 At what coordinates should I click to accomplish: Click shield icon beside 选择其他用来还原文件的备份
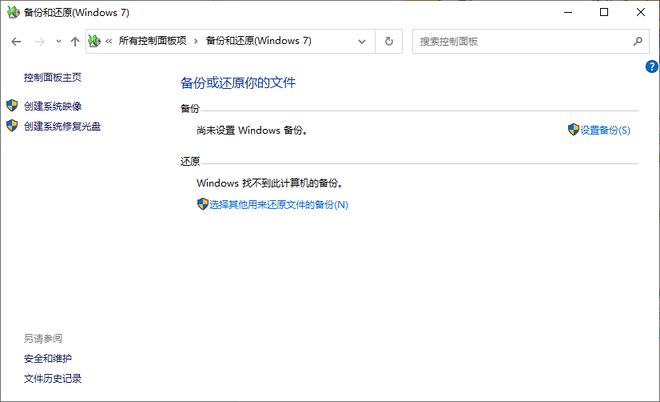tap(202, 204)
